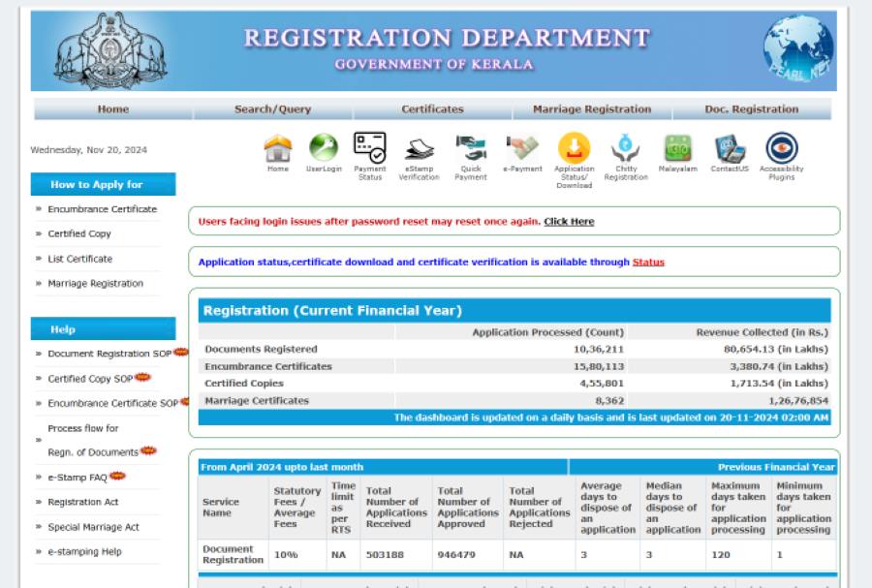Open the Search/Query menu
Image resolution: width=872 pixels, height=588 pixels.
(x=273, y=108)
